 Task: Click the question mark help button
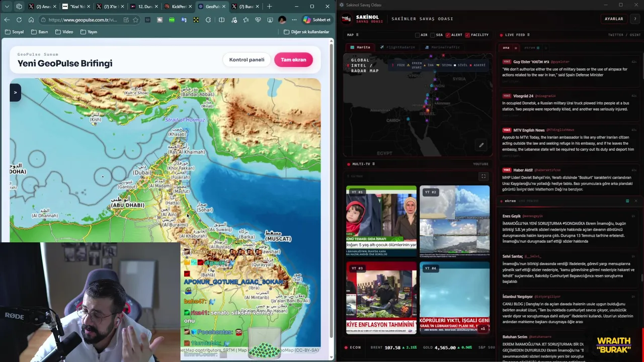[x=635, y=19]
